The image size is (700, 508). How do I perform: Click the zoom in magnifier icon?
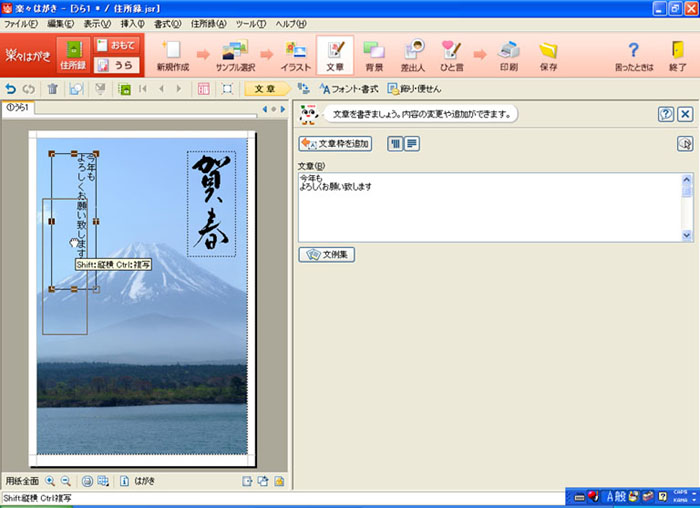click(50, 480)
